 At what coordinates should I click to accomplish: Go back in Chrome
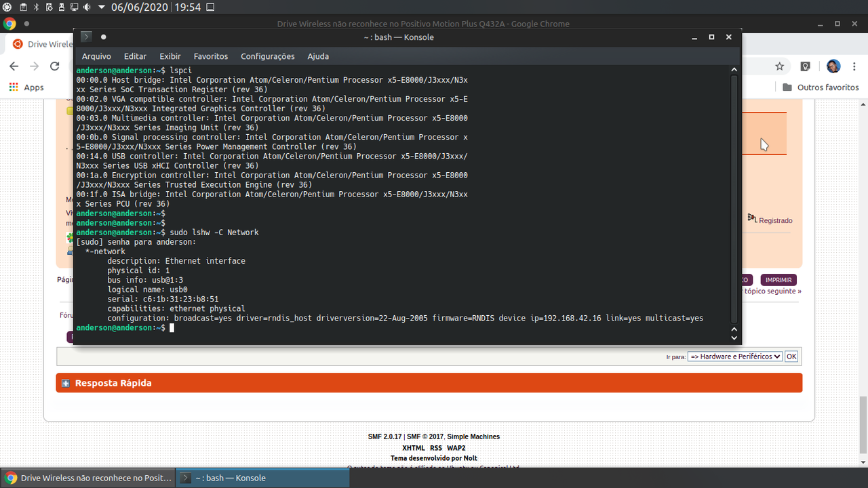(14, 66)
